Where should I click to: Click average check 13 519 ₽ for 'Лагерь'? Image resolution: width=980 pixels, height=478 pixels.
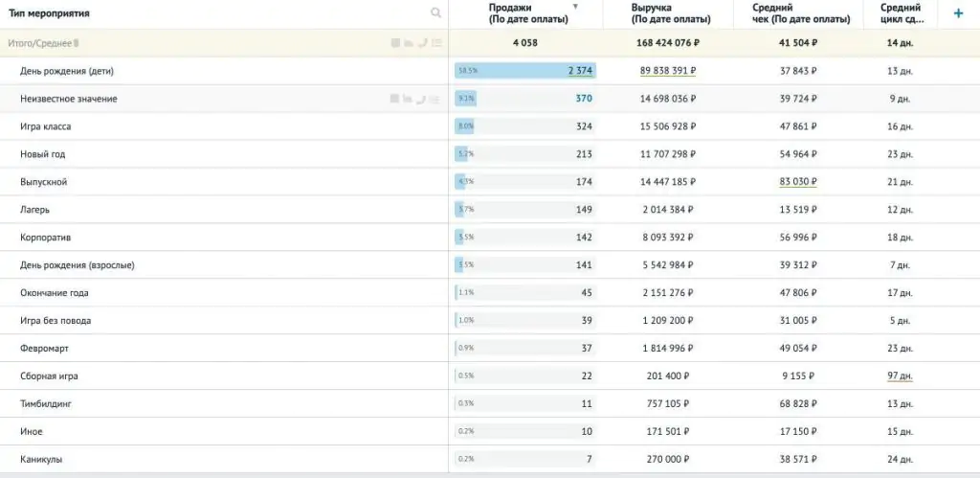coord(798,210)
